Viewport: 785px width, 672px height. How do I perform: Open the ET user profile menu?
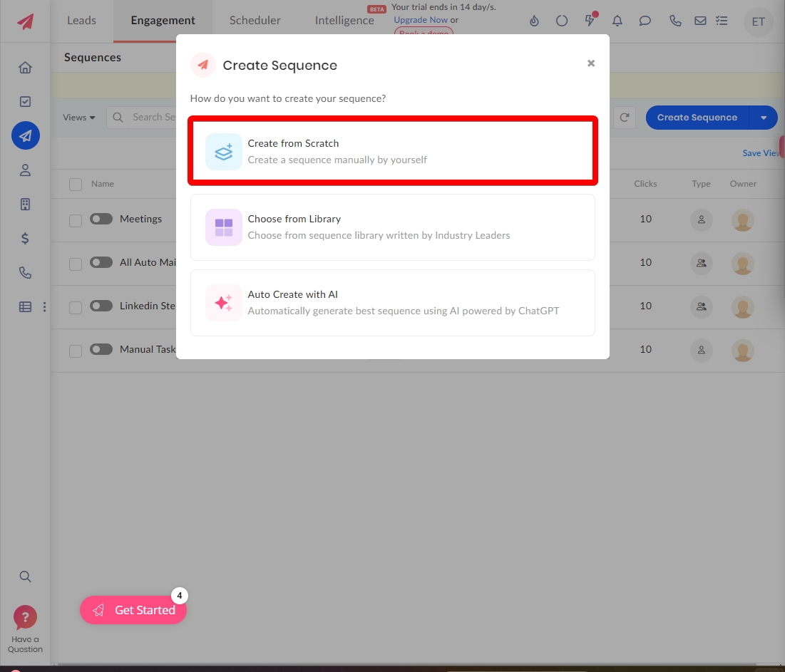coord(758,21)
